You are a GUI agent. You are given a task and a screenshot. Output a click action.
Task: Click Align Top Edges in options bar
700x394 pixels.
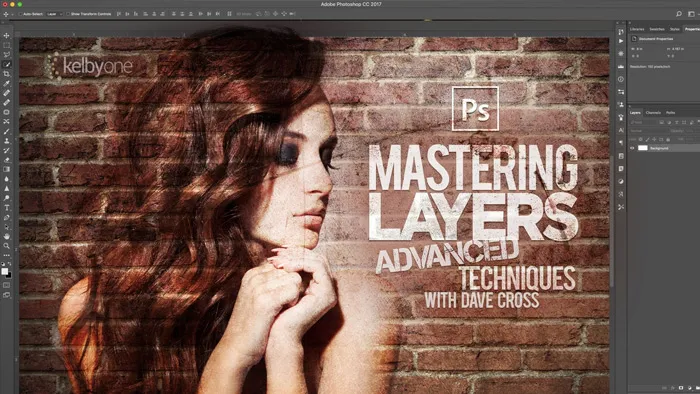click(x=119, y=14)
